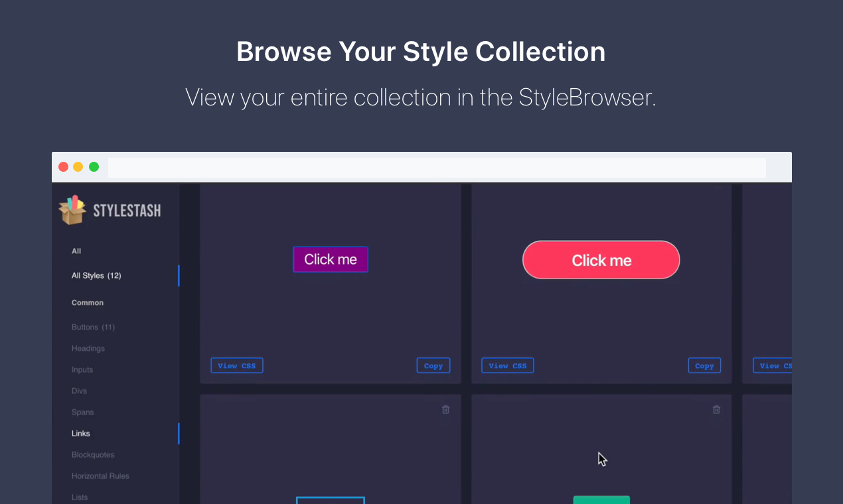Open the Inputs category

(82, 369)
